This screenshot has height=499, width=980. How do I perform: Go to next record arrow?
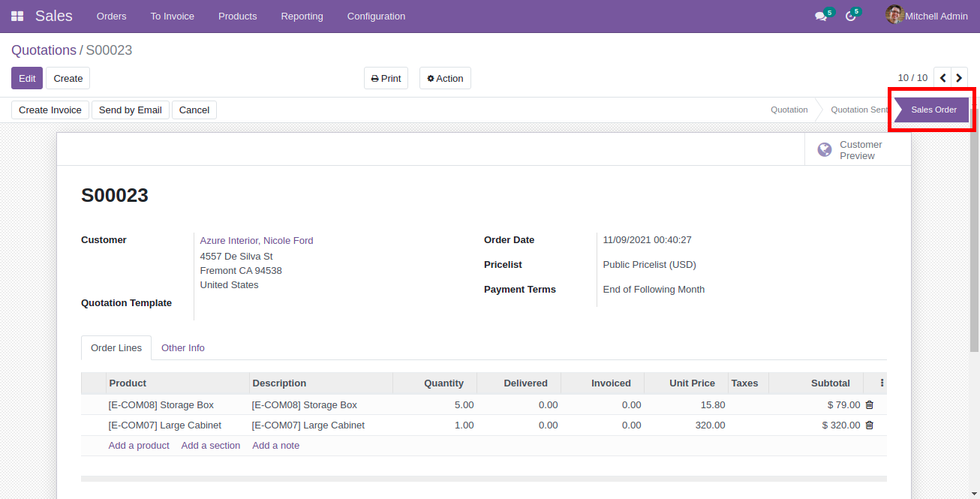(x=960, y=78)
